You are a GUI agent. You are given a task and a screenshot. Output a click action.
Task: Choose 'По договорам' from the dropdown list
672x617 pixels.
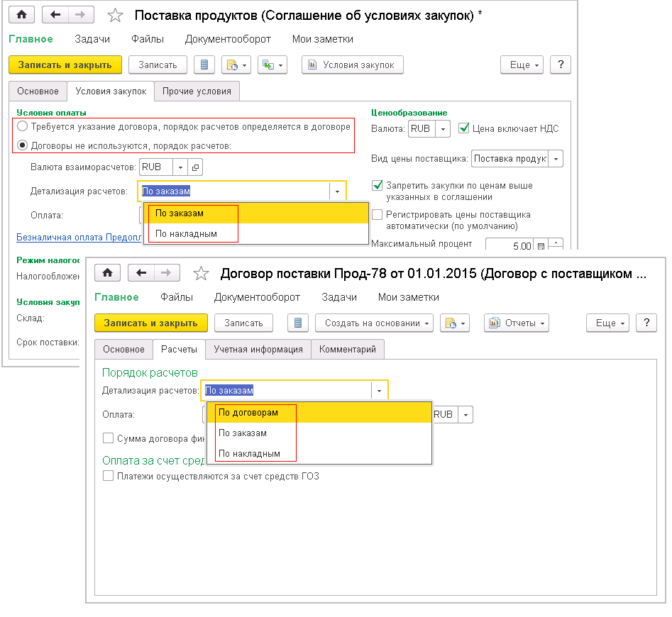(x=248, y=412)
